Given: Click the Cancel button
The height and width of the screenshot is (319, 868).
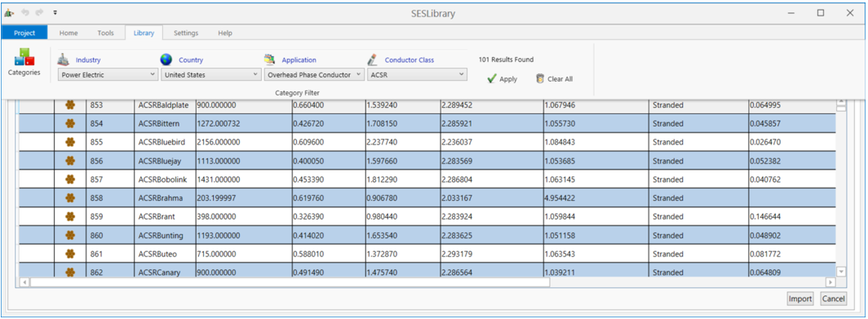Looking at the screenshot, I should tap(833, 299).
